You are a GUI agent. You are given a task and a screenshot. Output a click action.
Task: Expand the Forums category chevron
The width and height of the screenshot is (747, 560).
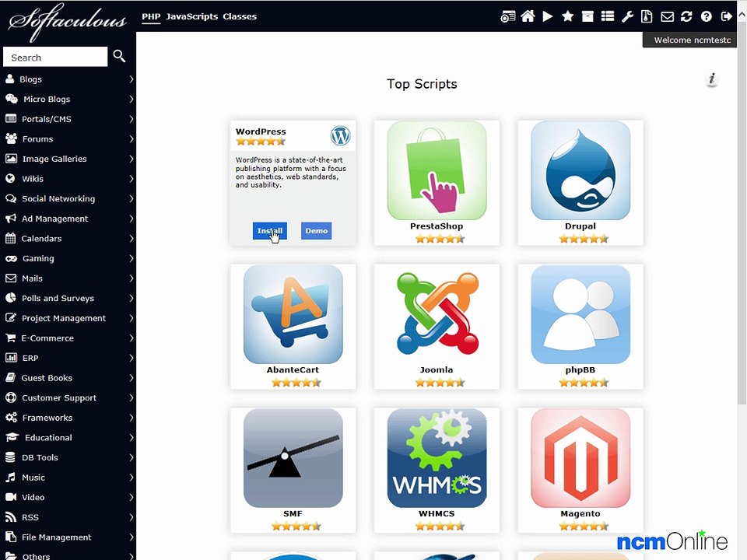[x=131, y=139]
